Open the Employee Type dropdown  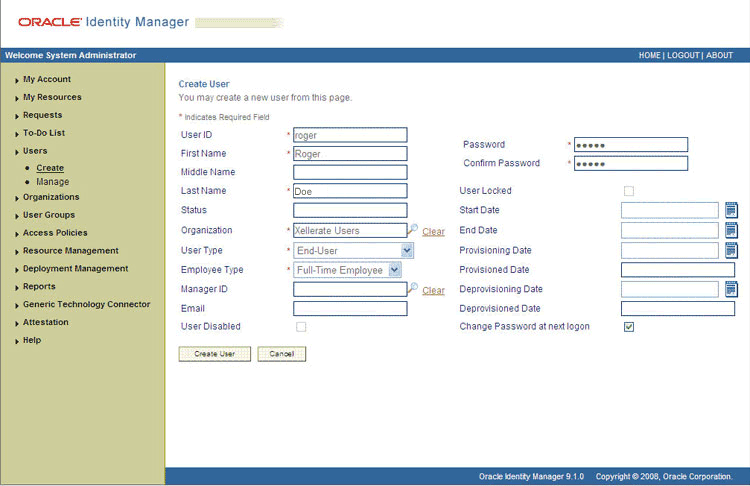pos(394,270)
